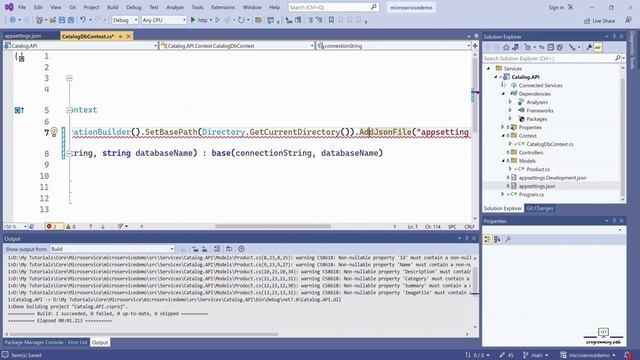Open the Extensions menu
The width and height of the screenshot is (640, 360).
click(223, 7)
